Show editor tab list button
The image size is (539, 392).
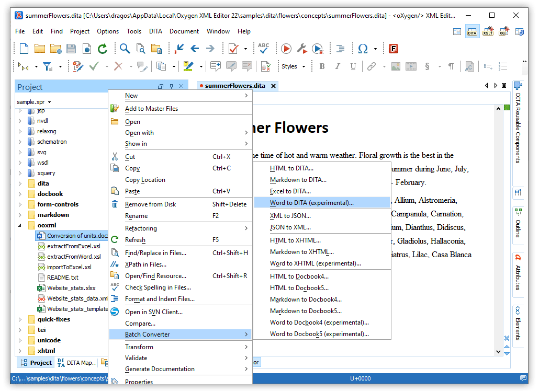[504, 86]
